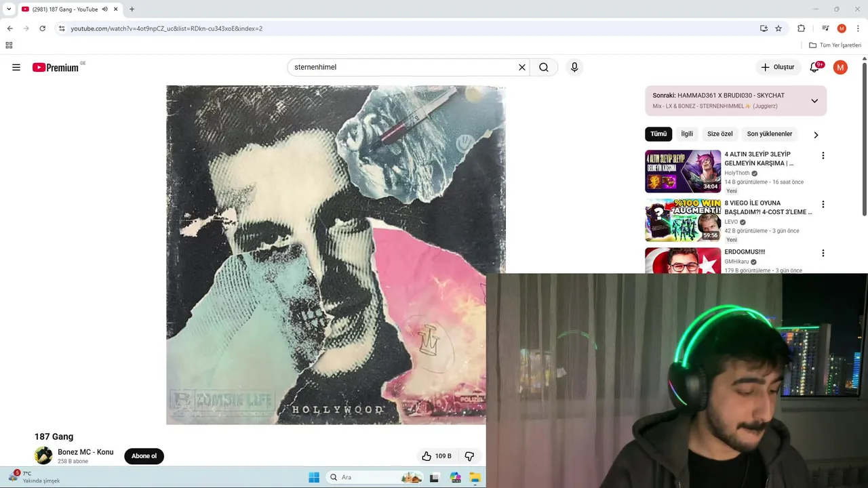Image resolution: width=868 pixels, height=488 pixels.
Task: Expand the Sonraki mix playlist panel
Action: point(814,100)
